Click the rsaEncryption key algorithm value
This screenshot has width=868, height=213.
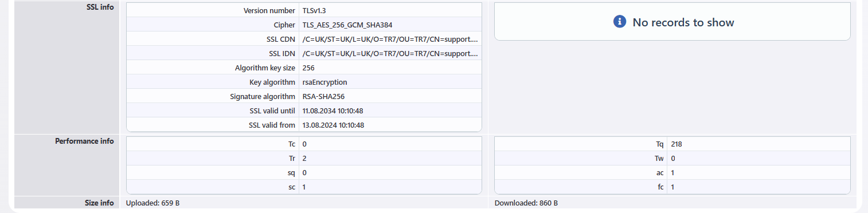(x=324, y=82)
